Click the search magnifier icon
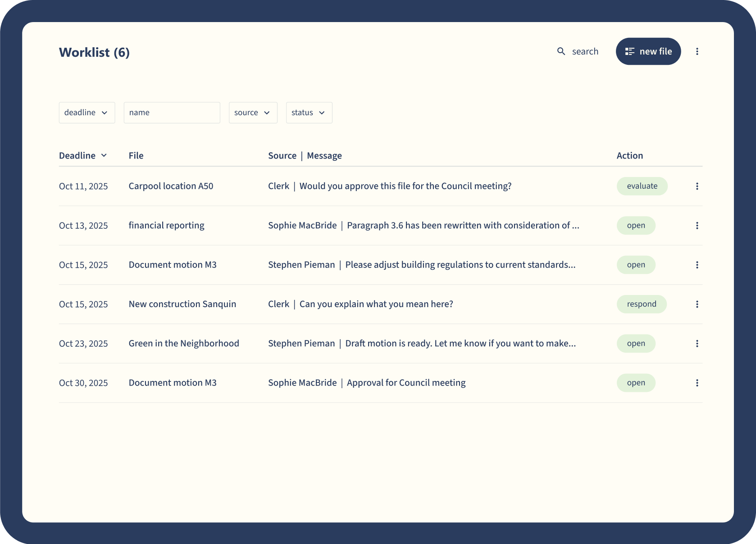The width and height of the screenshot is (756, 544). pyautogui.click(x=561, y=51)
